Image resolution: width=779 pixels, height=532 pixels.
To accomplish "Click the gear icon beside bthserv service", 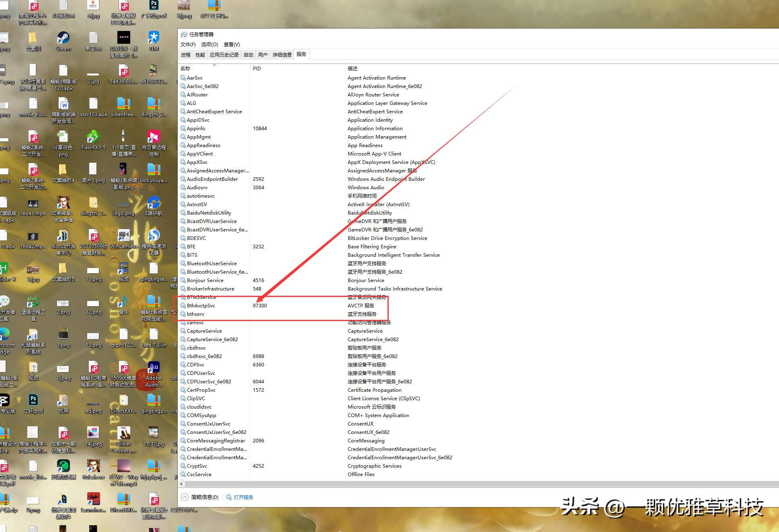I will coord(183,314).
